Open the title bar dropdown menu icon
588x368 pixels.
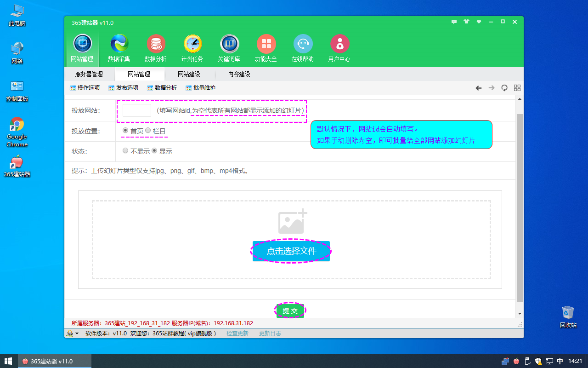pos(479,22)
